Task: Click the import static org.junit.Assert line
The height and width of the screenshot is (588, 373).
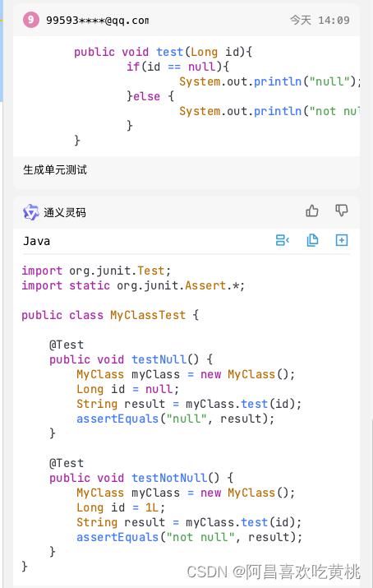Action: pos(133,285)
